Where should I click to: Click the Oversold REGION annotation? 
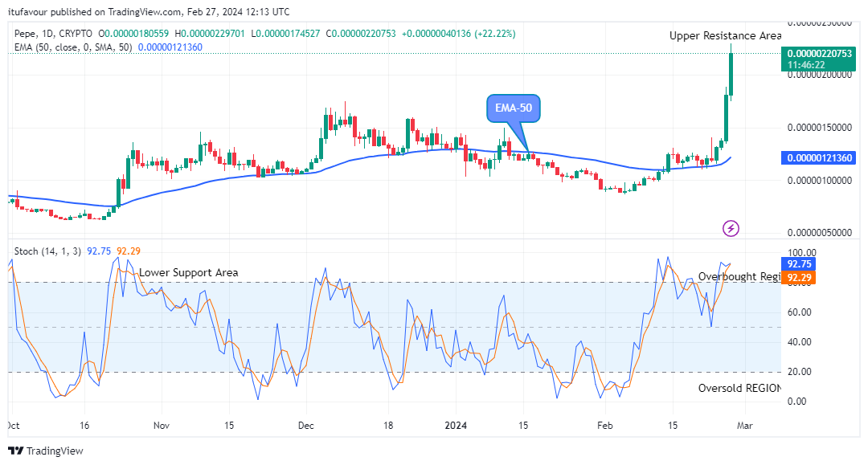click(x=739, y=388)
